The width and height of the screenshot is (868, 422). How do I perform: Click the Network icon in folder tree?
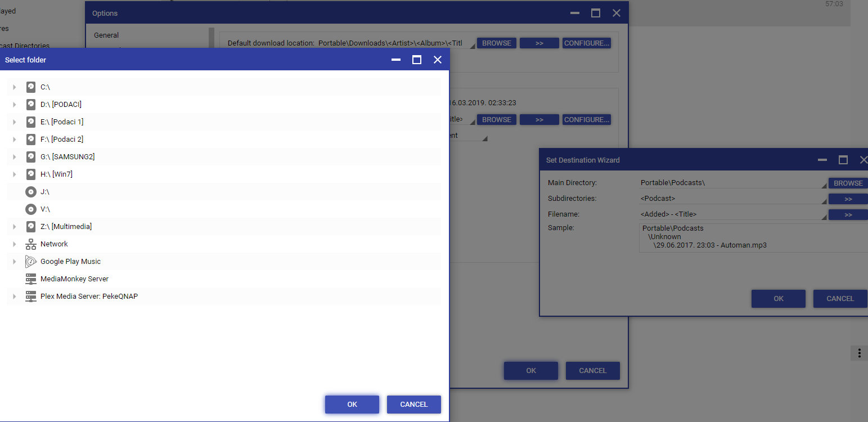coord(31,244)
